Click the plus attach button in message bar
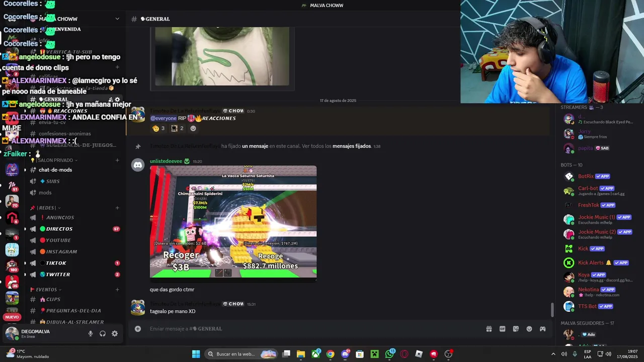The image size is (644, 362). pos(138,329)
